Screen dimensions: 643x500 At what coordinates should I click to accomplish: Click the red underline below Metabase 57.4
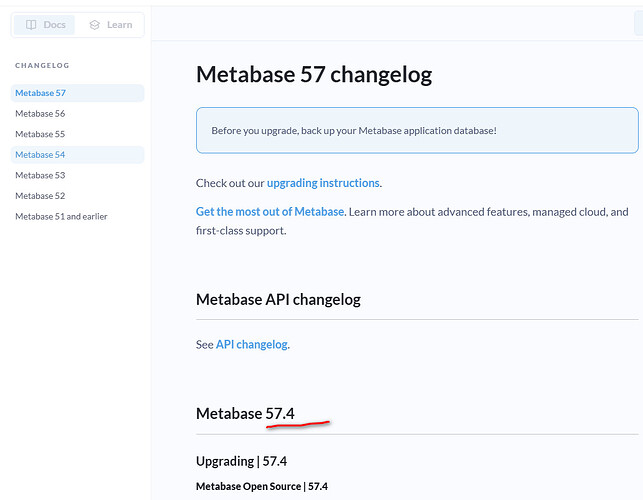[x=298, y=425]
